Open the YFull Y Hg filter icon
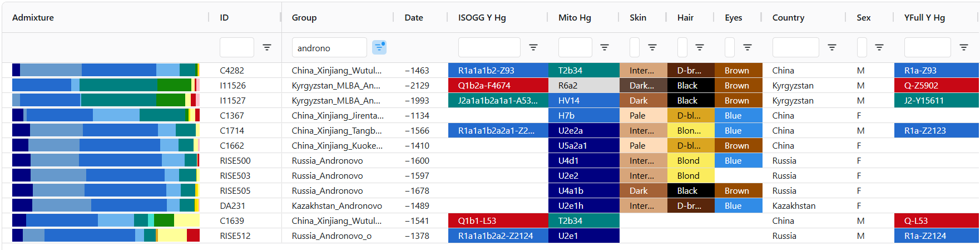This screenshot has width=980, height=250. (x=964, y=48)
